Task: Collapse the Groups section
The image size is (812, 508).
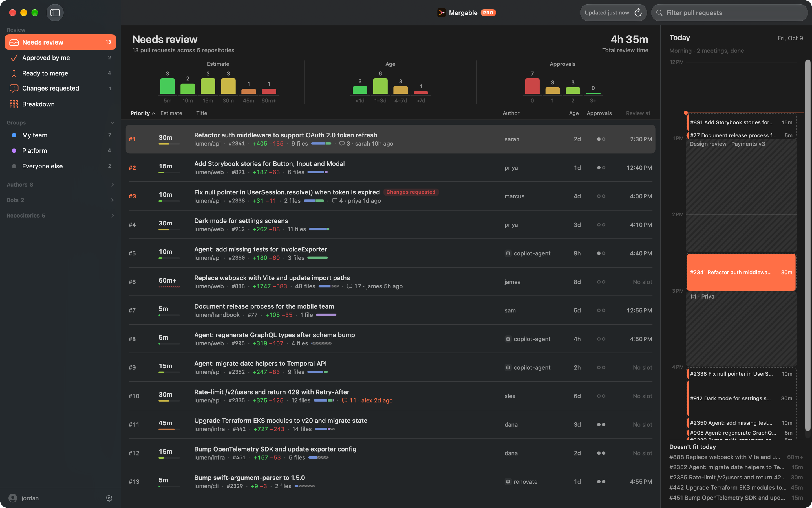Action: 112,123
